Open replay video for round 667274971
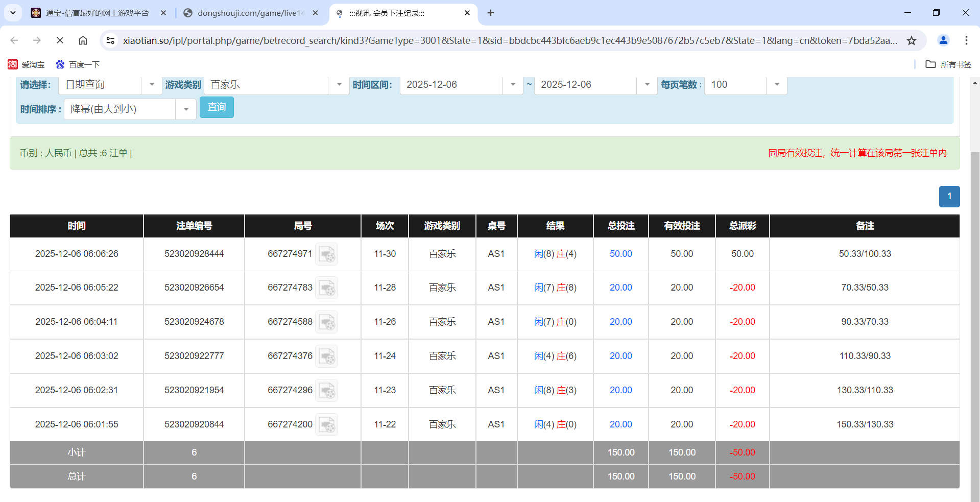The image size is (980, 502). click(327, 254)
